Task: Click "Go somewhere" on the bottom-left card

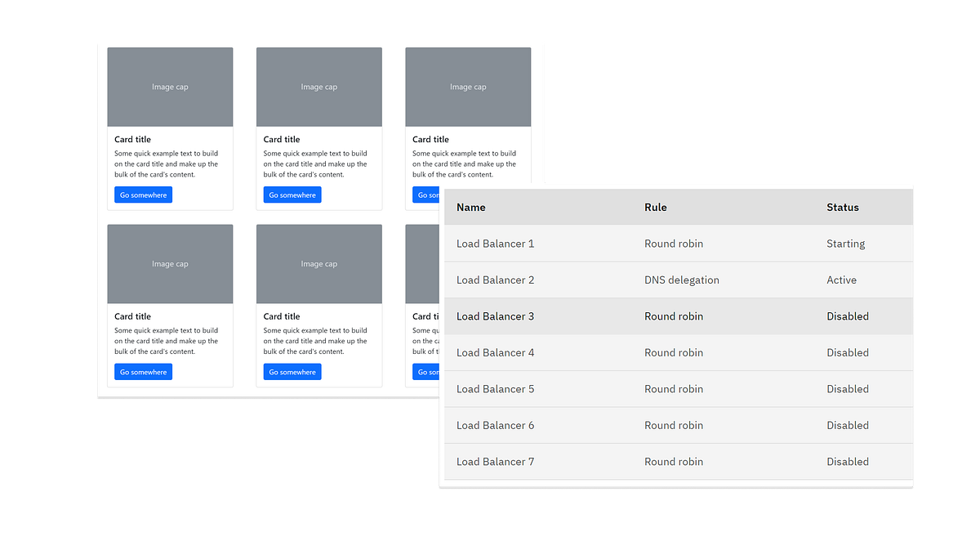Action: [x=143, y=371]
